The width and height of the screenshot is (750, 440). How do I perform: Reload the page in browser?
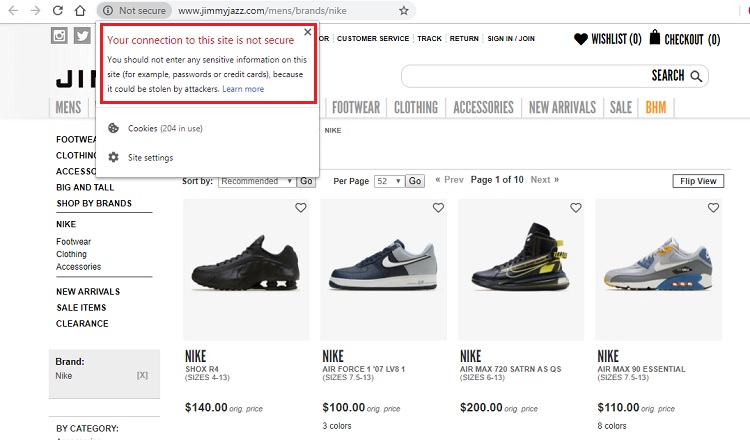coord(59,11)
